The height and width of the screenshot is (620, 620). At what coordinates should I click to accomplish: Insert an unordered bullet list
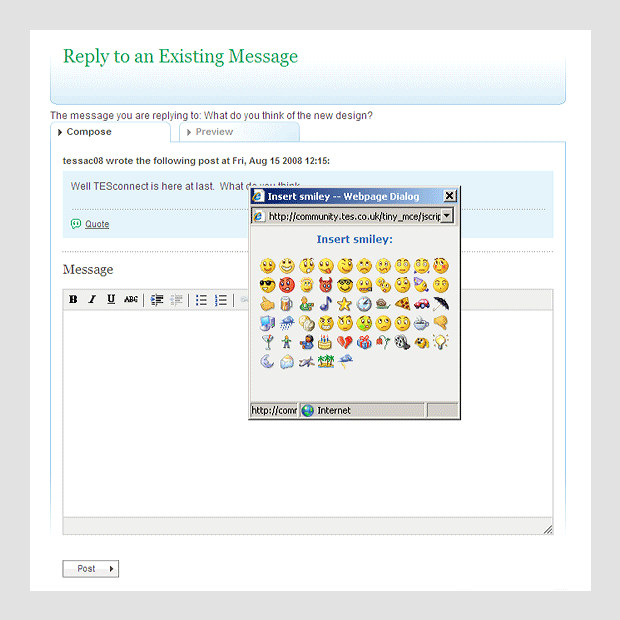[x=201, y=300]
